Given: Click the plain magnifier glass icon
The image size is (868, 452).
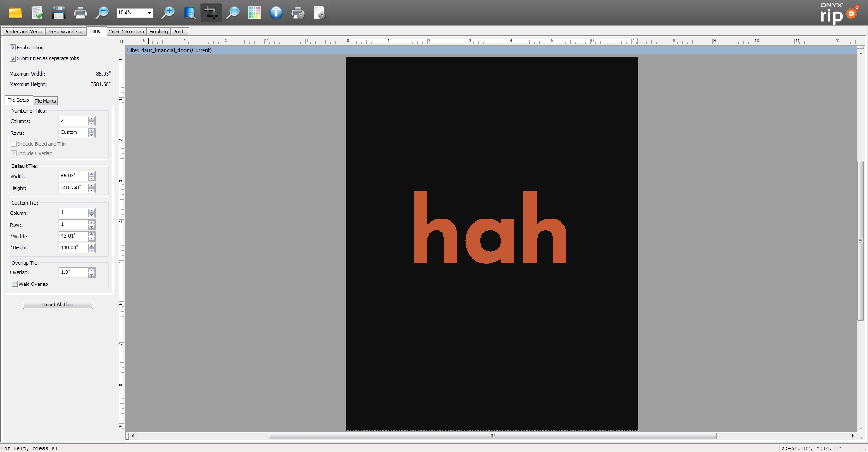Looking at the screenshot, I should coord(233,13).
